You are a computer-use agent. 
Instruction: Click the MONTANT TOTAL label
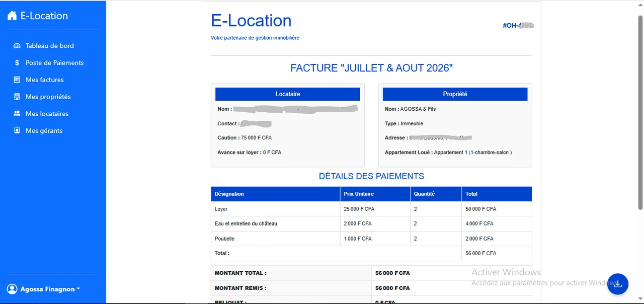240,273
